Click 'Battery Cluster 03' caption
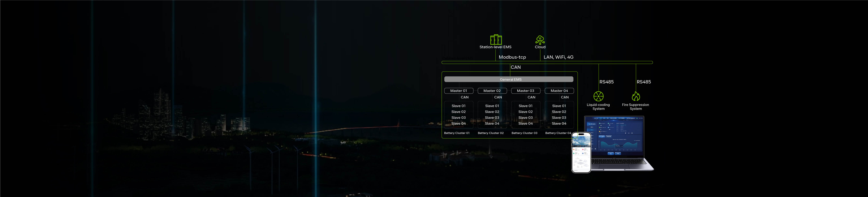The image size is (868, 197). (524, 133)
